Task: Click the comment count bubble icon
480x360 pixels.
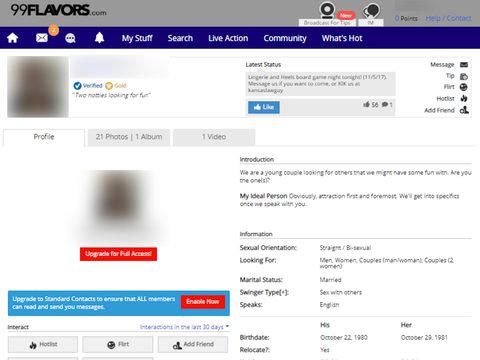Action: (x=385, y=105)
